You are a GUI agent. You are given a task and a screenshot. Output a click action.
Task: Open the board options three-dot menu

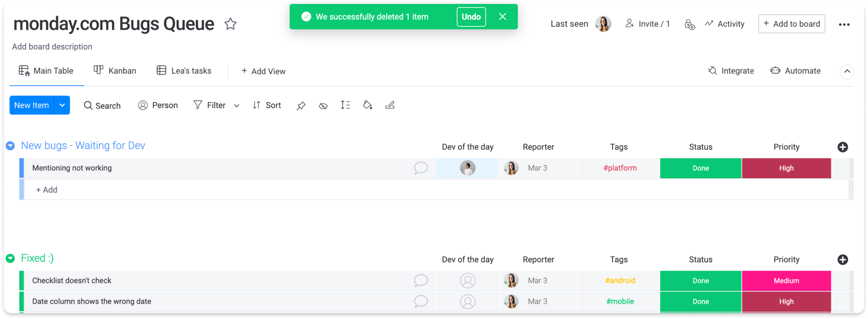coord(844,24)
